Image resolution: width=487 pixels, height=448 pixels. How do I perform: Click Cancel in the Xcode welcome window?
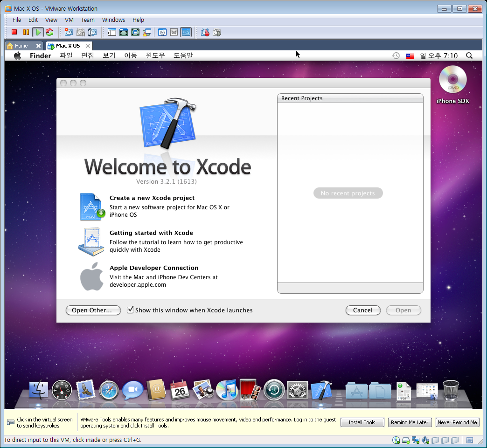[363, 310]
